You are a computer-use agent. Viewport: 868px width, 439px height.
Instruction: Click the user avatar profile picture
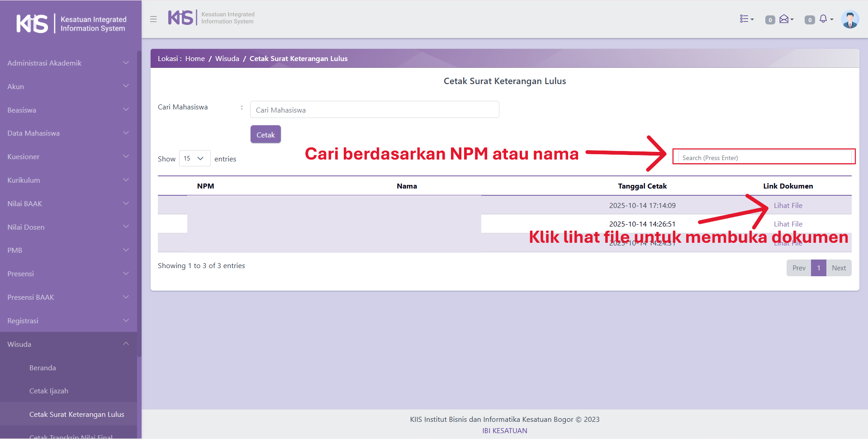[849, 19]
